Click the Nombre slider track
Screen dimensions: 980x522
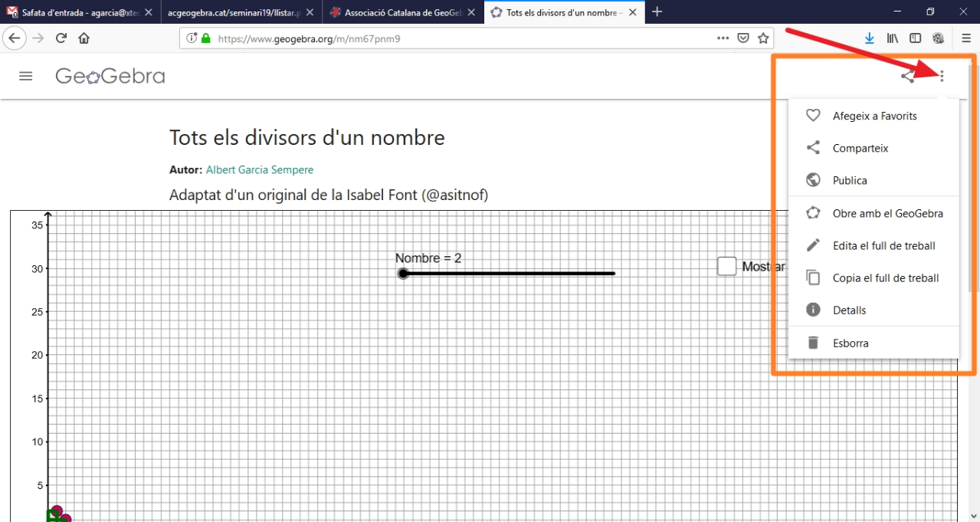(509, 274)
